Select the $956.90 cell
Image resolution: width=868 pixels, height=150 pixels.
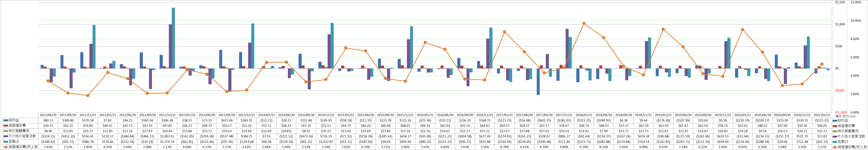click(x=405, y=142)
